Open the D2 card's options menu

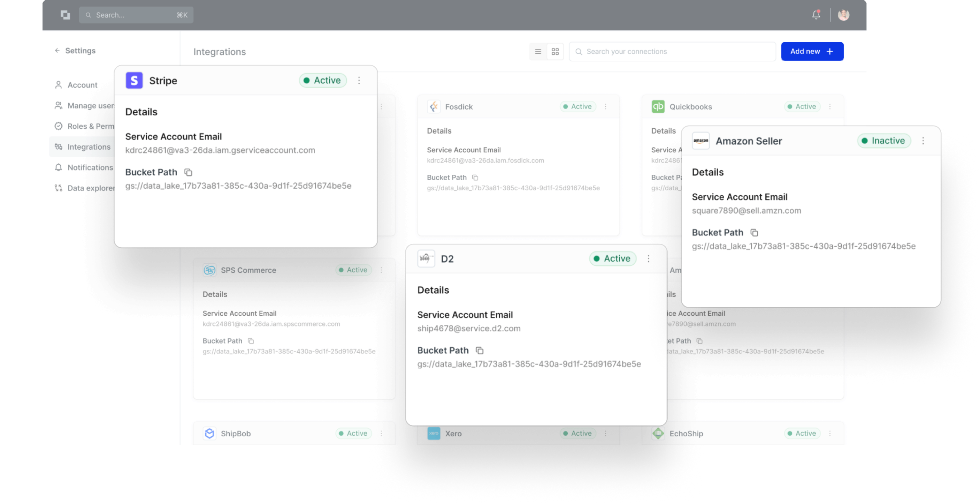click(x=648, y=259)
